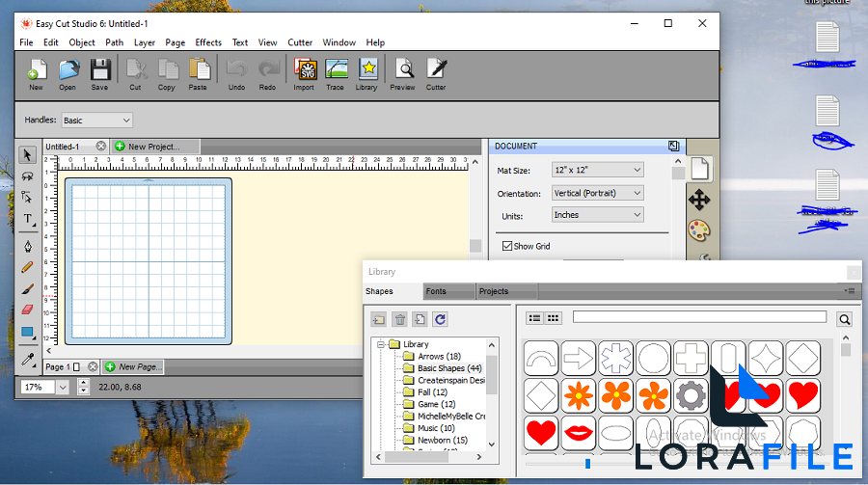Screen dimensions: 868x485
Task: Create a new document with New icon
Action: [36, 75]
